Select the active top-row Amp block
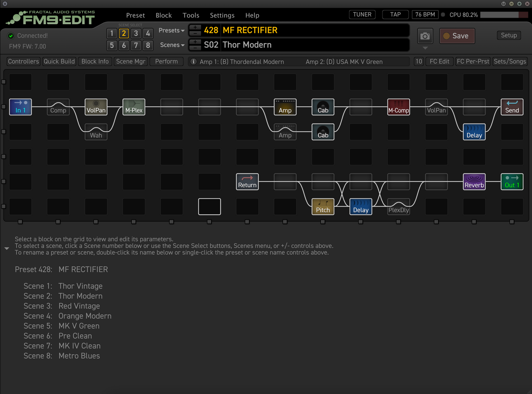Image resolution: width=532 pixels, height=394 pixels. (285, 107)
